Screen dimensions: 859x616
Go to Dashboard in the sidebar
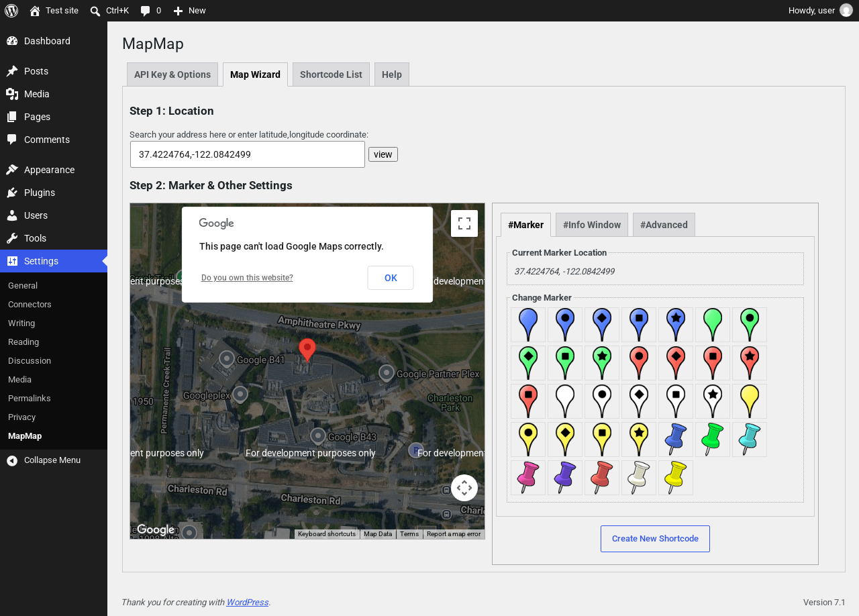pyautogui.click(x=54, y=41)
